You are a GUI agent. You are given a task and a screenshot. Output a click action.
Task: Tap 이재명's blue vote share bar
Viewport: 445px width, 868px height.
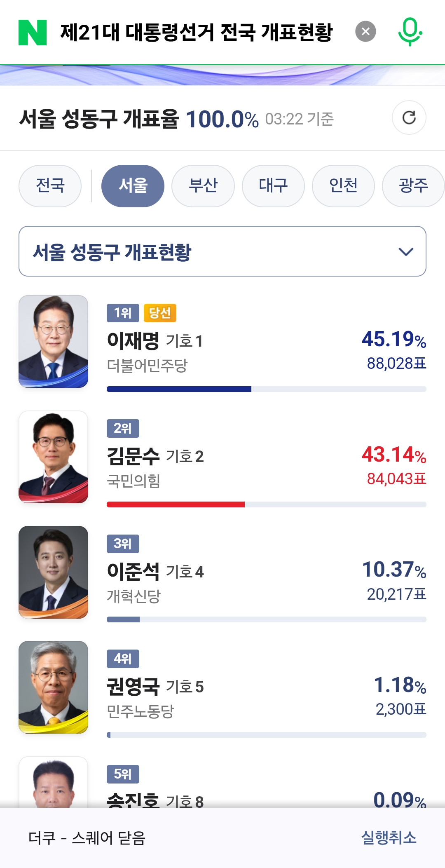point(179,389)
